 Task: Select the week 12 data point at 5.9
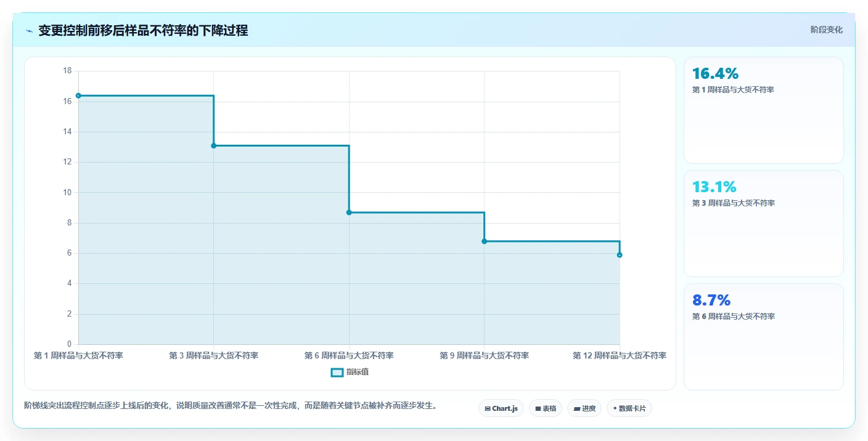tap(620, 255)
